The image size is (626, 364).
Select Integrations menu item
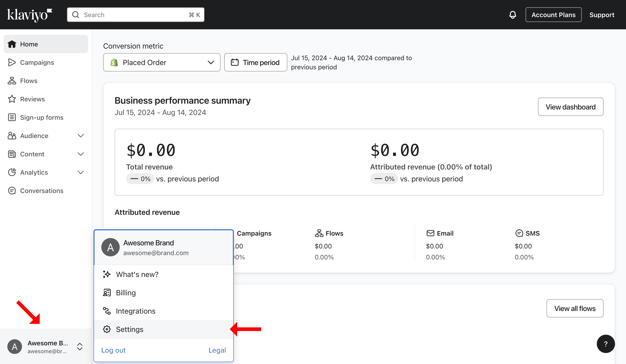tap(164, 311)
